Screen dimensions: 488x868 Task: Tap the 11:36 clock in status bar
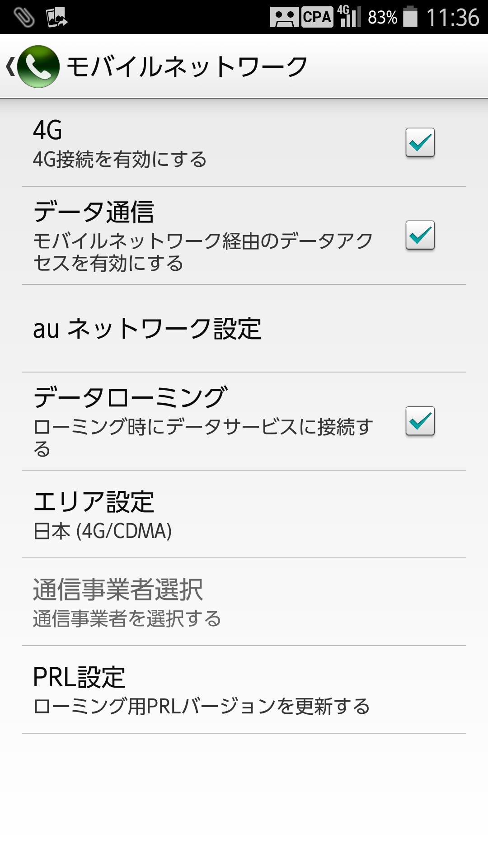coord(452,18)
